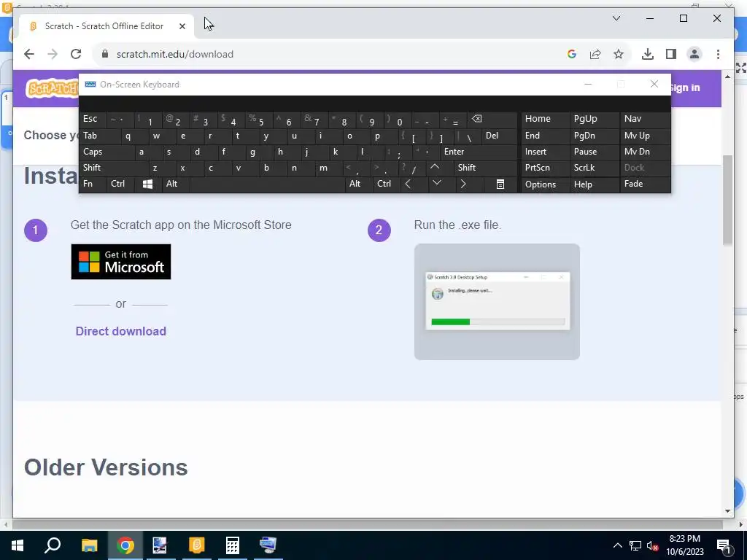Minimize the On-Screen Keyboard window
Image resolution: width=747 pixels, height=560 pixels.
coord(588,85)
